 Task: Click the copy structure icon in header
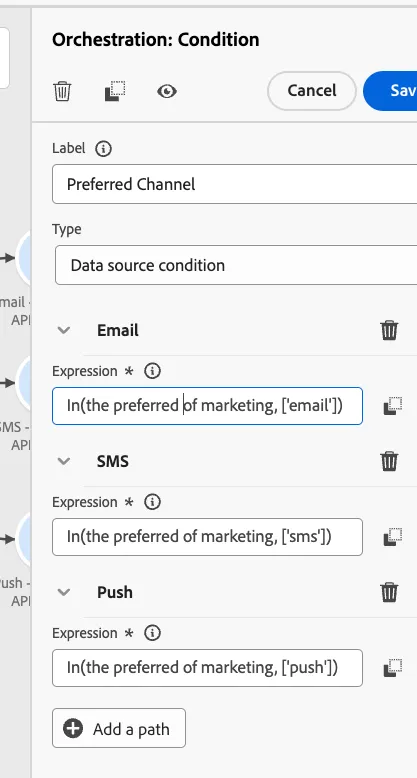[115, 91]
